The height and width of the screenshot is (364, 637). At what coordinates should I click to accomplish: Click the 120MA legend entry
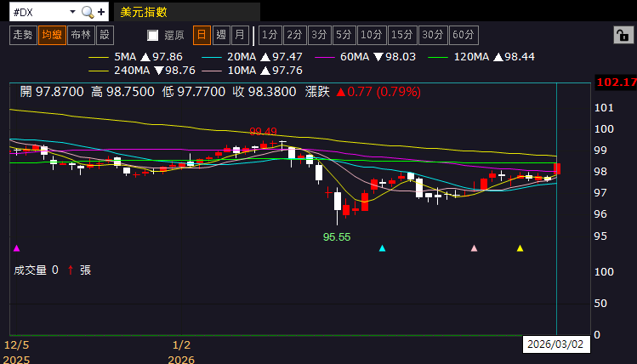(x=482, y=57)
